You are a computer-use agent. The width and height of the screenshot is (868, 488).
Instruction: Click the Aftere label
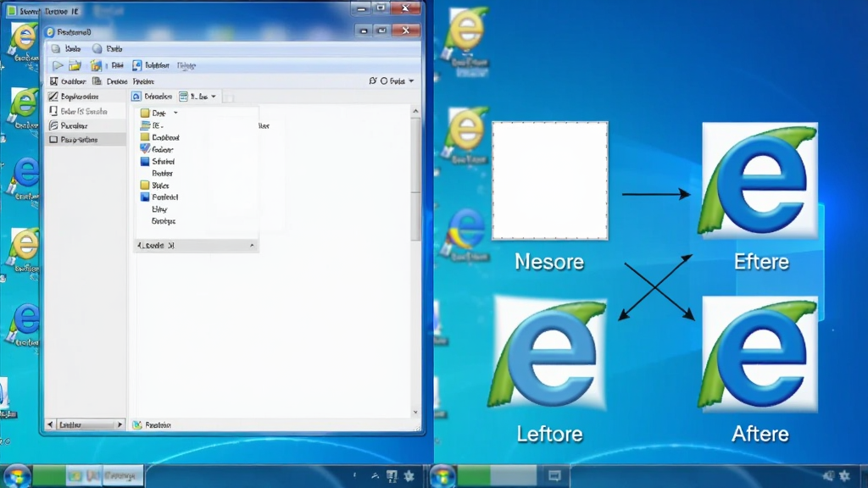click(x=760, y=435)
